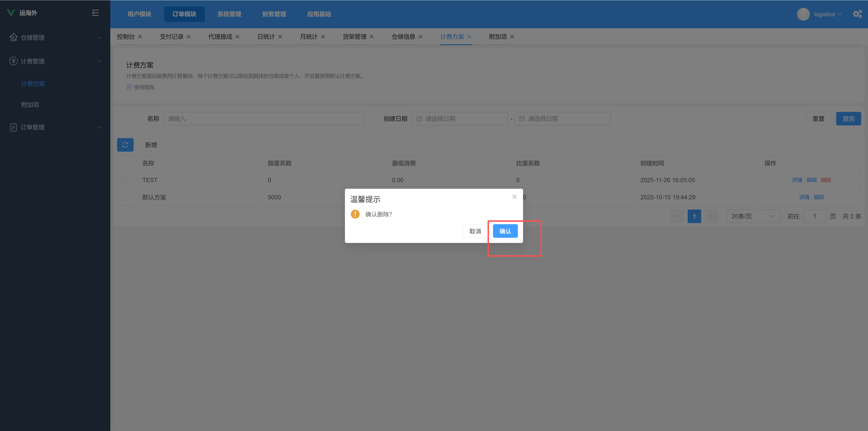Close the 货架管理 tab via X
Viewport: 868px width, 431px height.
click(372, 37)
